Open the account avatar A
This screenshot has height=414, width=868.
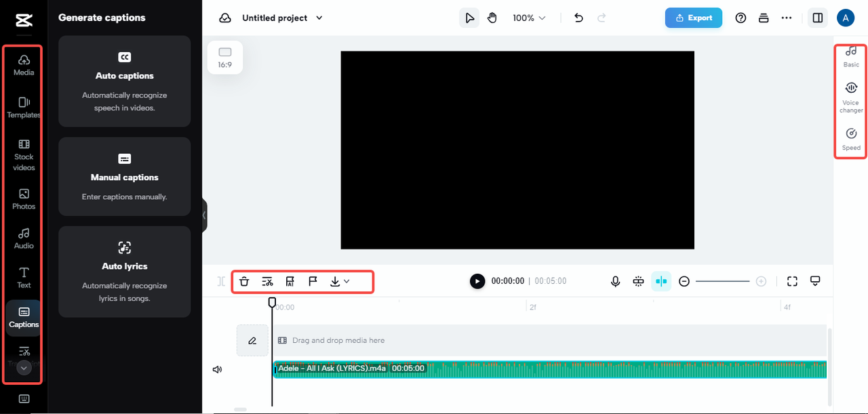pyautogui.click(x=846, y=18)
